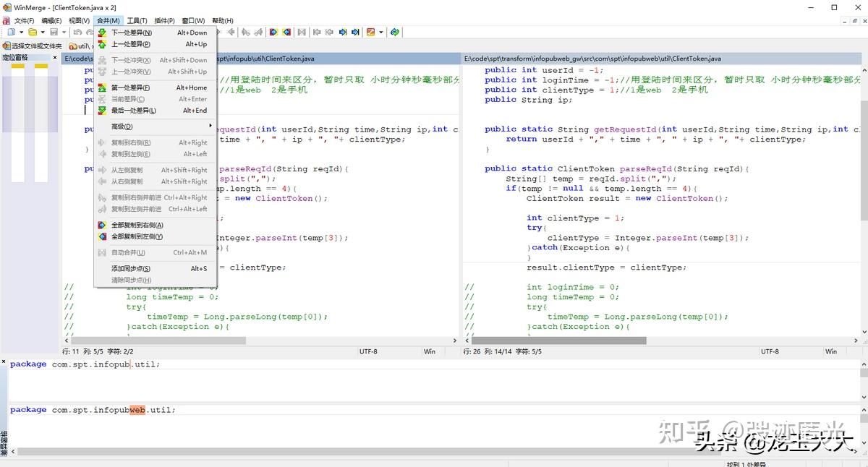Image resolution: width=868 pixels, height=467 pixels.
Task: Switch to 选择文件或文件夹 tab
Action: click(x=33, y=46)
